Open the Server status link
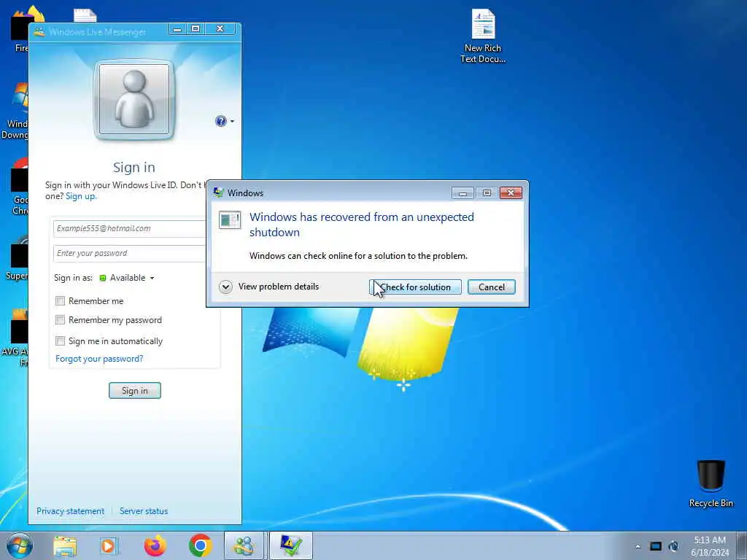 (x=144, y=511)
